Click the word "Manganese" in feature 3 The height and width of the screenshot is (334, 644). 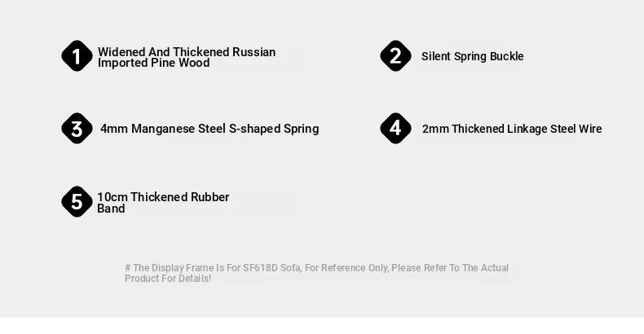pos(163,129)
